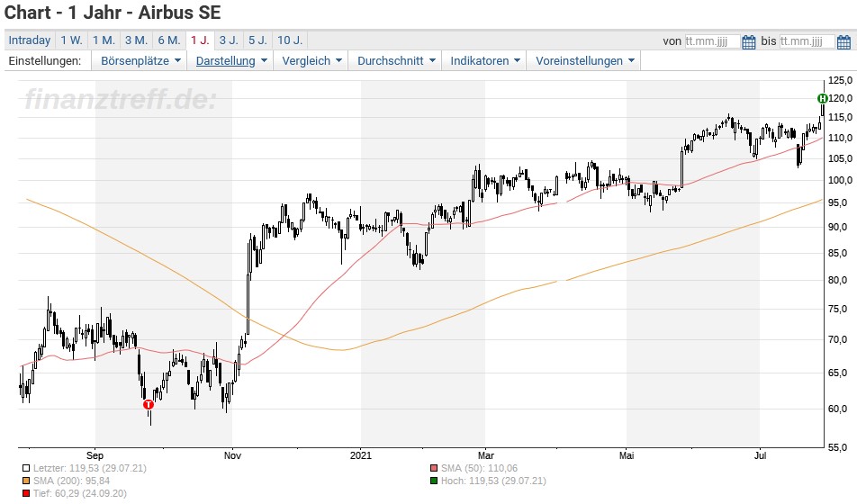Screen dimensions: 857x504
Task: Click the 100,0 price axis label
Action: point(840,180)
